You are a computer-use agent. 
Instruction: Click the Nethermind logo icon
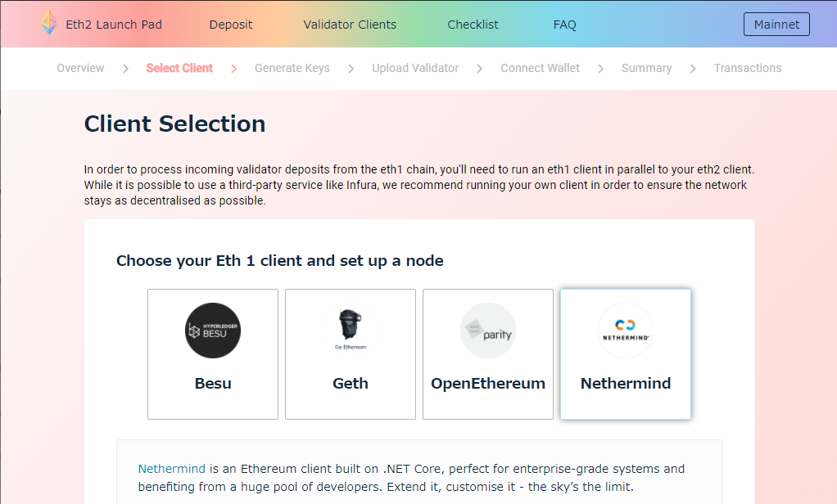[626, 330]
